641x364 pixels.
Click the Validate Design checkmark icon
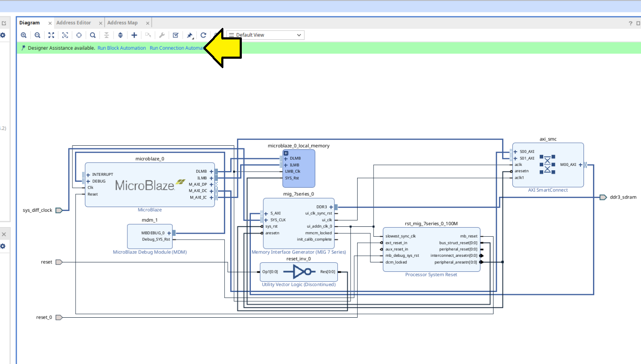(175, 35)
